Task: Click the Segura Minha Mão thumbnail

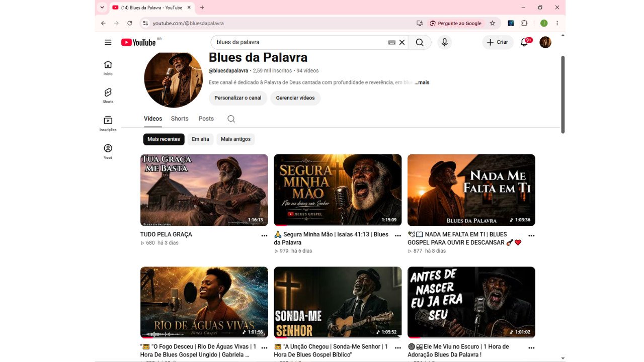Action: [338, 190]
